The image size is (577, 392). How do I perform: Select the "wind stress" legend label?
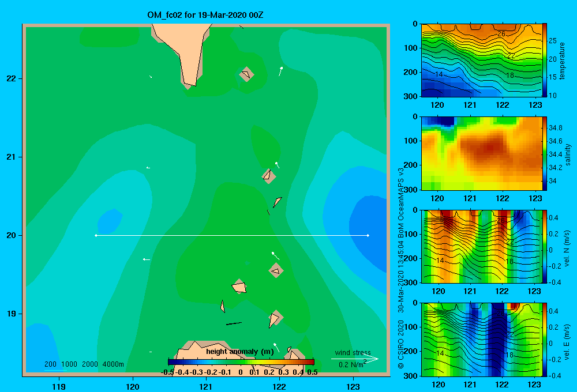point(353,352)
